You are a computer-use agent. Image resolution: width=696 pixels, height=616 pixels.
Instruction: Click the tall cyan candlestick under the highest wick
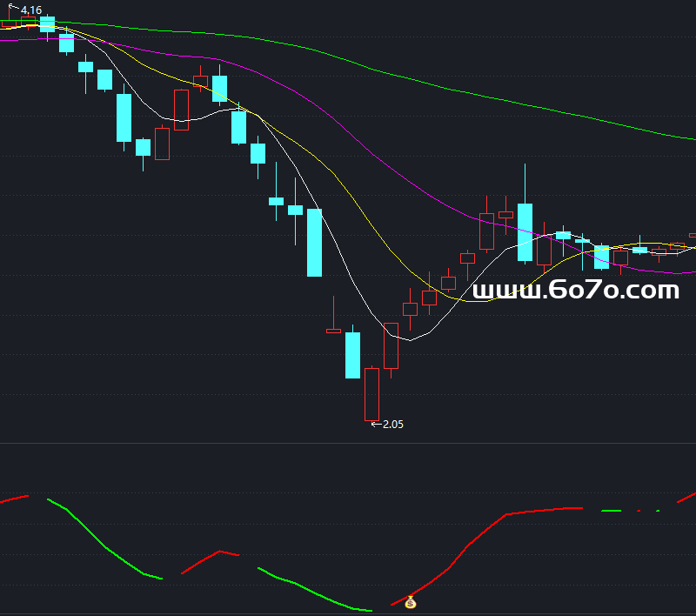(525, 232)
